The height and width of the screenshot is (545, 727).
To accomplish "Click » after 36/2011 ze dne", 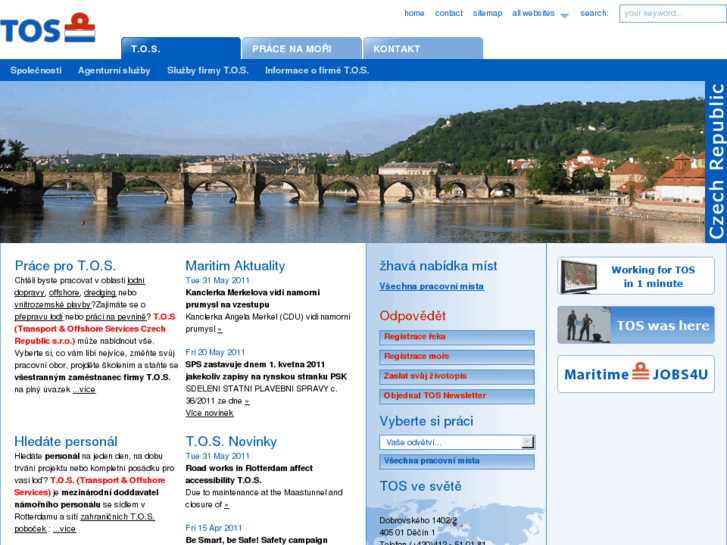I will tap(247, 401).
